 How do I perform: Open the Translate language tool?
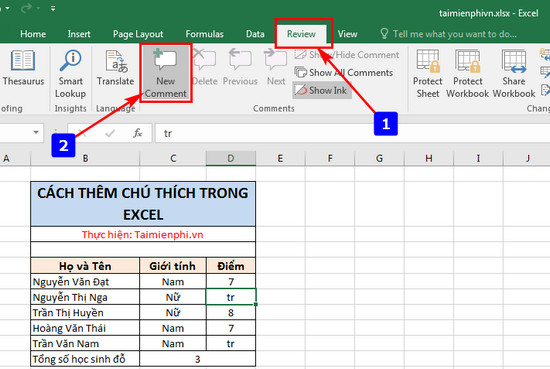tap(115, 68)
